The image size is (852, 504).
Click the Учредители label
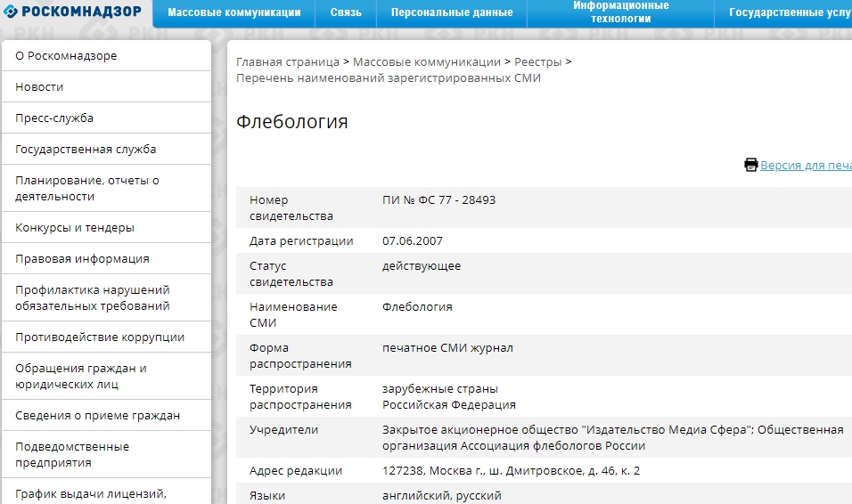[x=283, y=429]
